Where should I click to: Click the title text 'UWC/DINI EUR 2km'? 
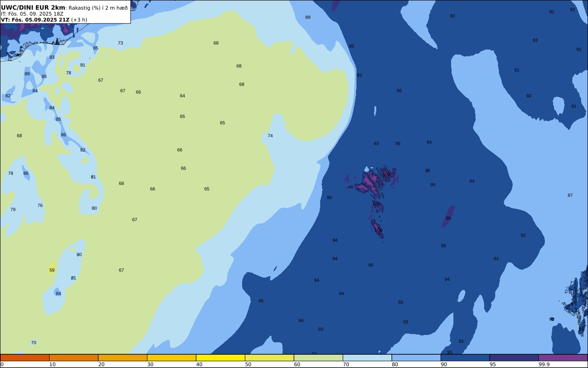(33, 8)
